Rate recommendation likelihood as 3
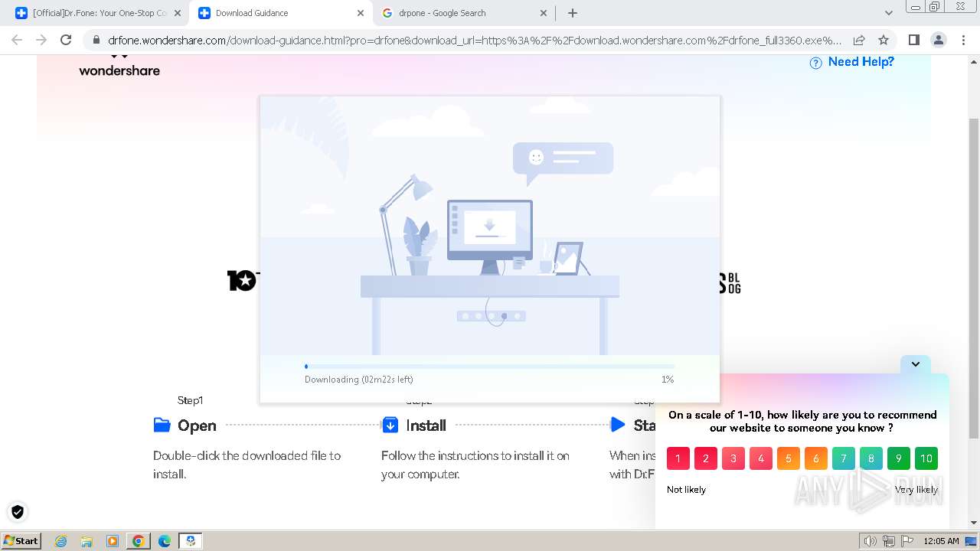Image resolution: width=980 pixels, height=551 pixels. coord(733,458)
